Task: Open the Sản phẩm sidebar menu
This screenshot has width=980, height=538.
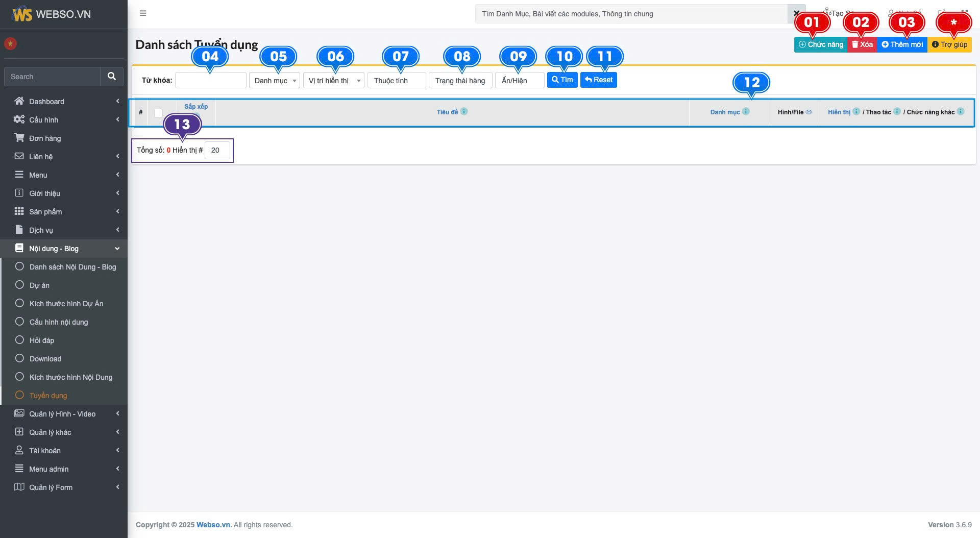Action: click(45, 212)
